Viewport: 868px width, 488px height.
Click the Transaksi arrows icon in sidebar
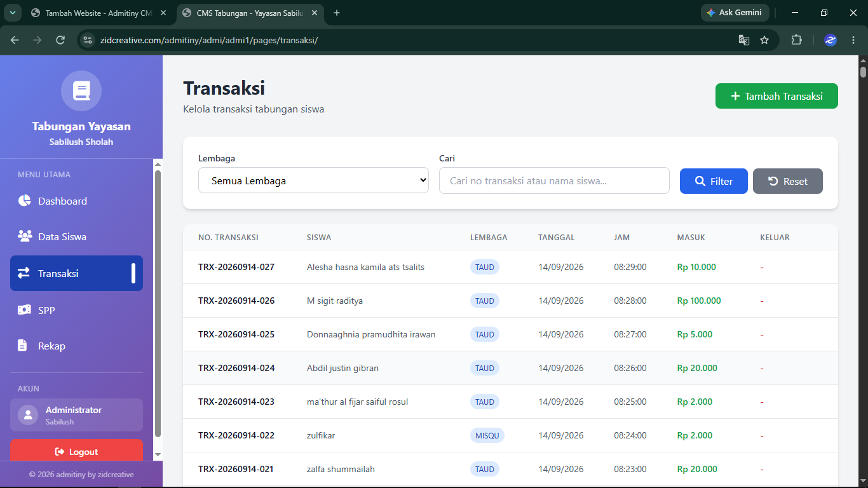[x=24, y=273]
